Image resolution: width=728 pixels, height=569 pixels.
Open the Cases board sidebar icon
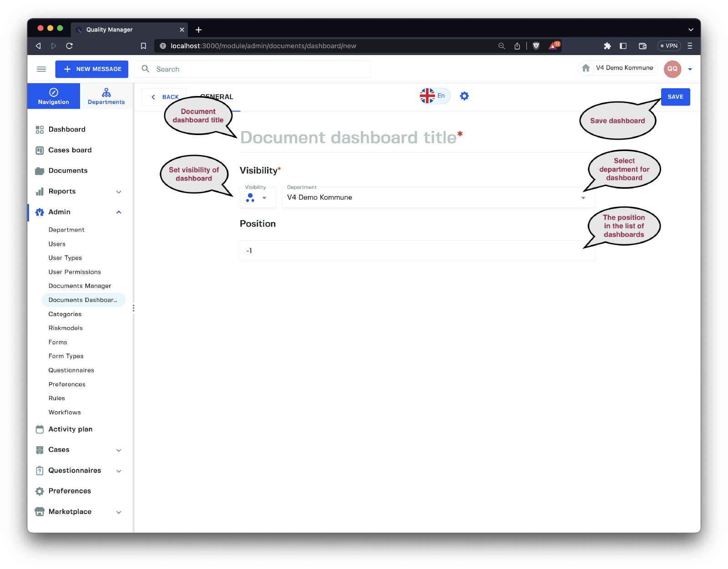click(x=40, y=150)
